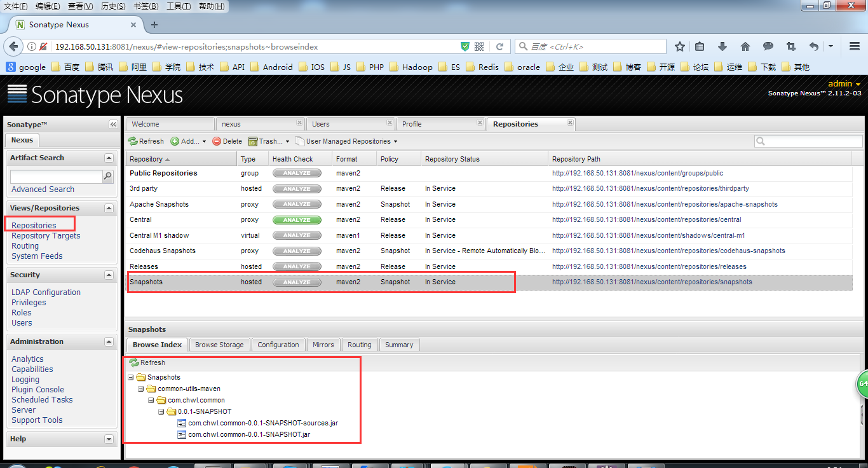868x468 pixels.
Task: Click ANALYZE for the Snapshots repository
Action: [297, 282]
